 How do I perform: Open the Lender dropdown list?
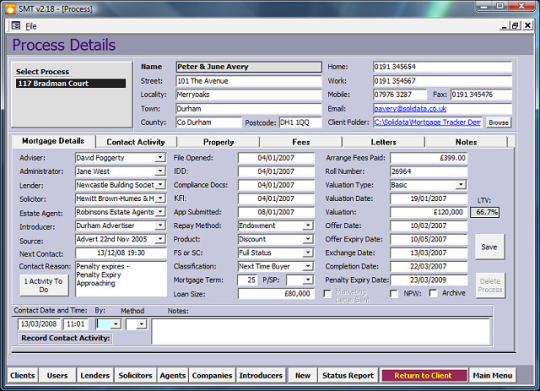click(160, 185)
